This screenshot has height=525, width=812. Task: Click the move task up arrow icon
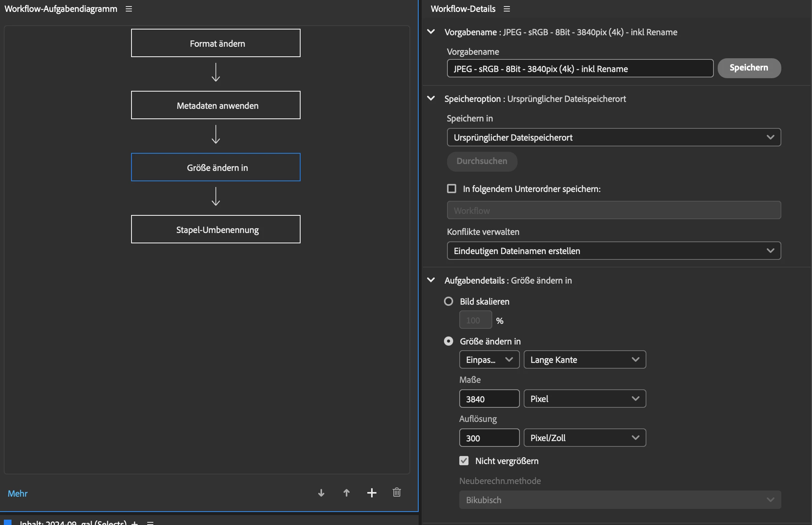[347, 493]
